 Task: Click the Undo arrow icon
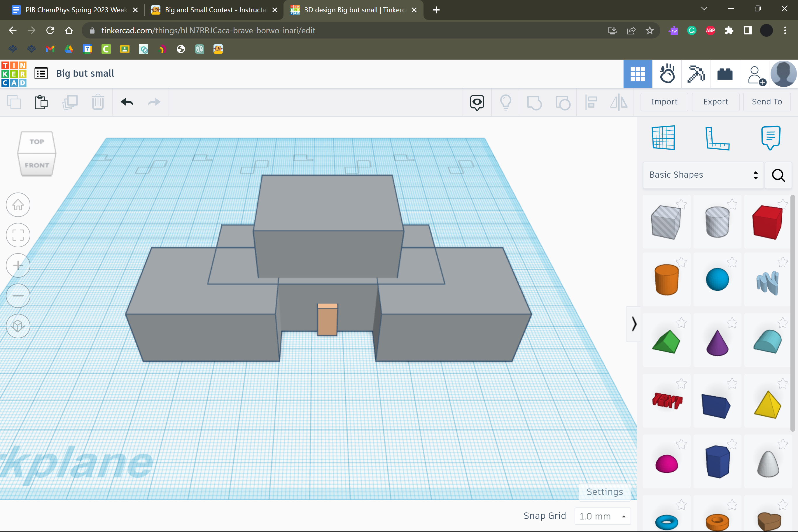point(127,102)
